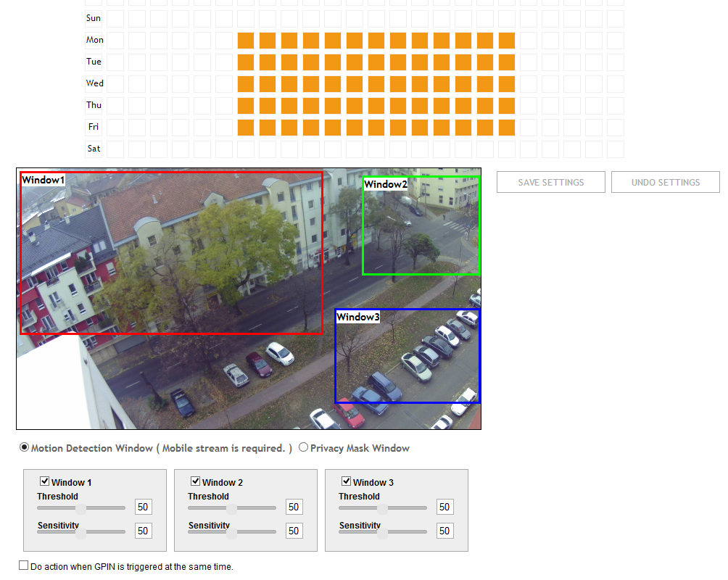Select Motion Detection Window radio button
Screen dimensions: 728x580
[x=25, y=448]
